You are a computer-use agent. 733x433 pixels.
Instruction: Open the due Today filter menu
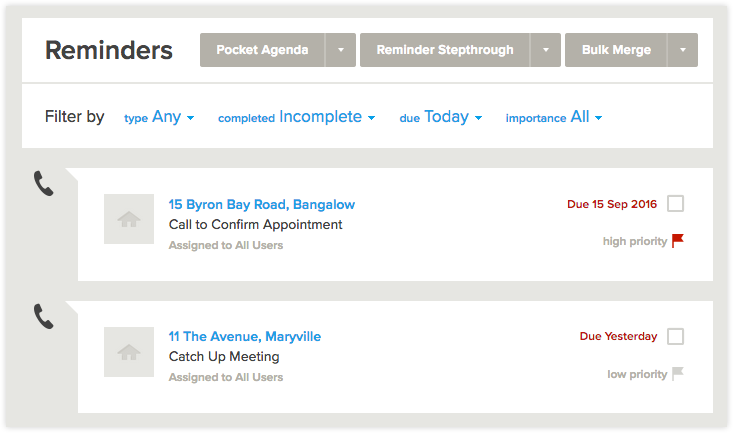pos(440,117)
